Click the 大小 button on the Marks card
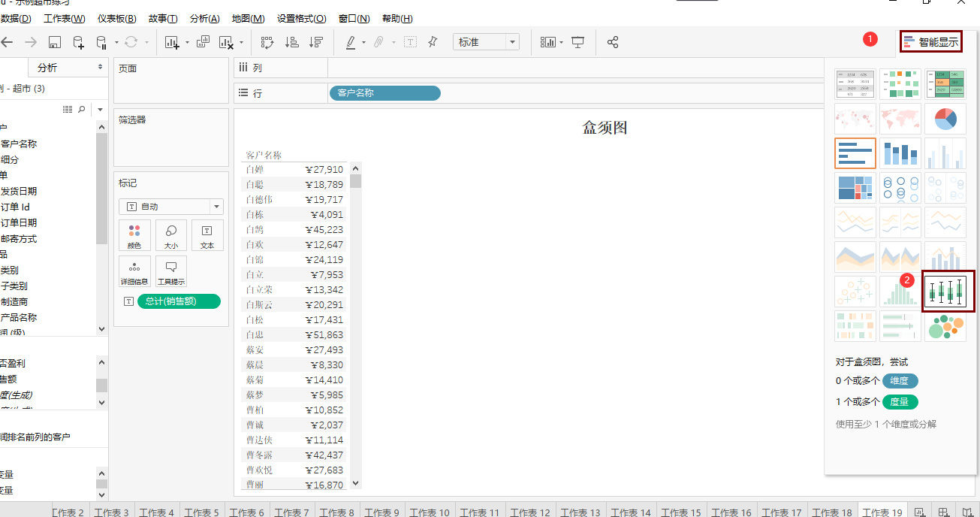 tap(171, 235)
